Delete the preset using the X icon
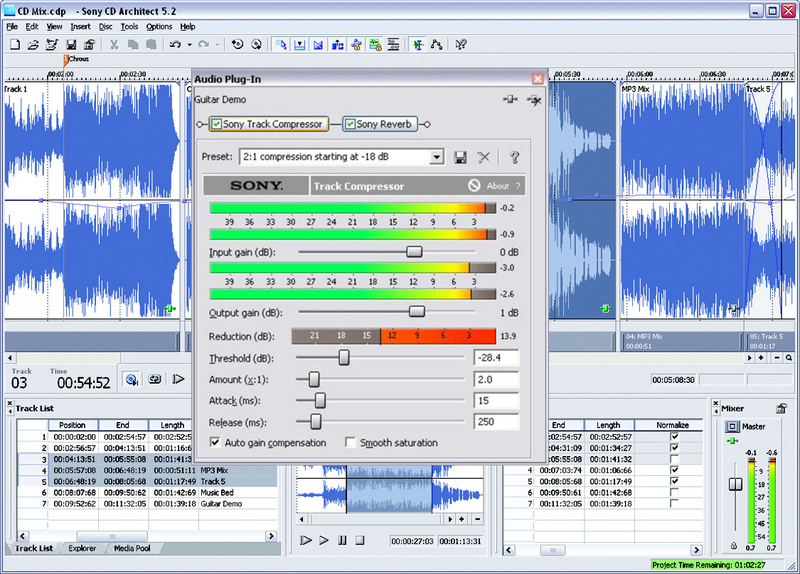 click(484, 157)
